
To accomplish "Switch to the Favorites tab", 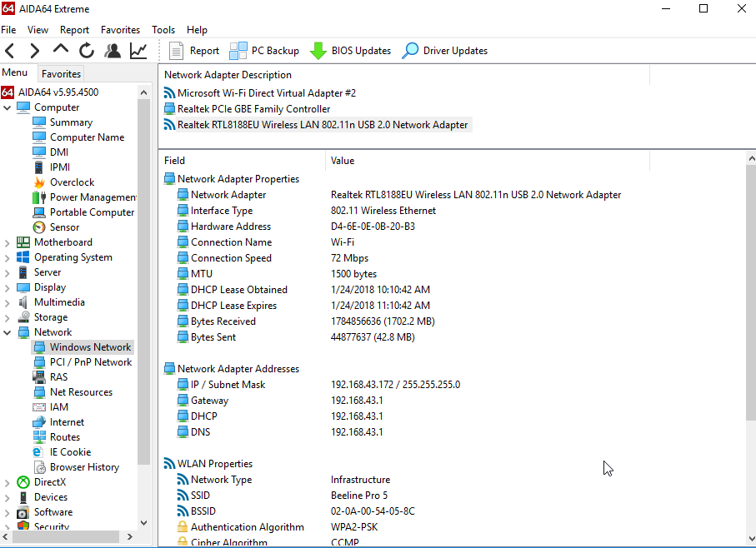I will tap(62, 73).
